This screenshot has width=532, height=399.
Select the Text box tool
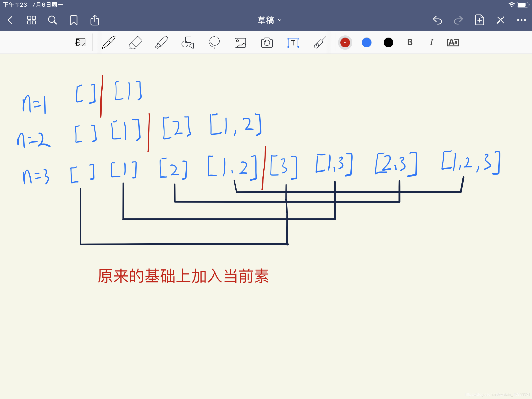[293, 43]
